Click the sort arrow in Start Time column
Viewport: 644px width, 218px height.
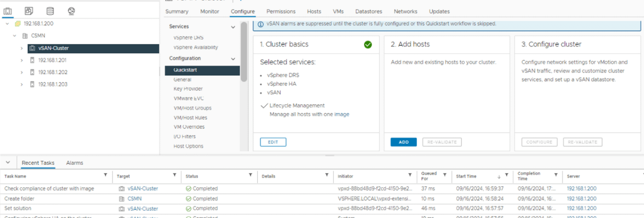(x=499, y=176)
